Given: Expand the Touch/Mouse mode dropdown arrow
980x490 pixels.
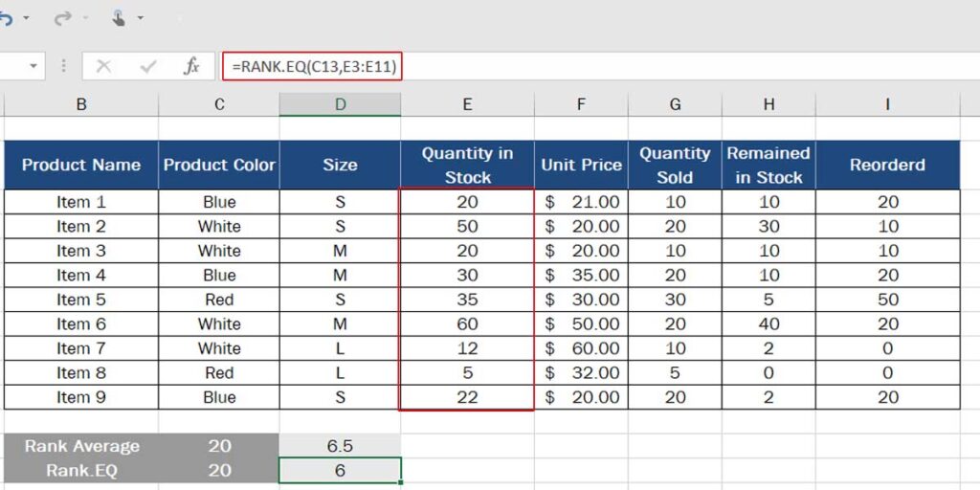Looking at the screenshot, I should tap(140, 18).
